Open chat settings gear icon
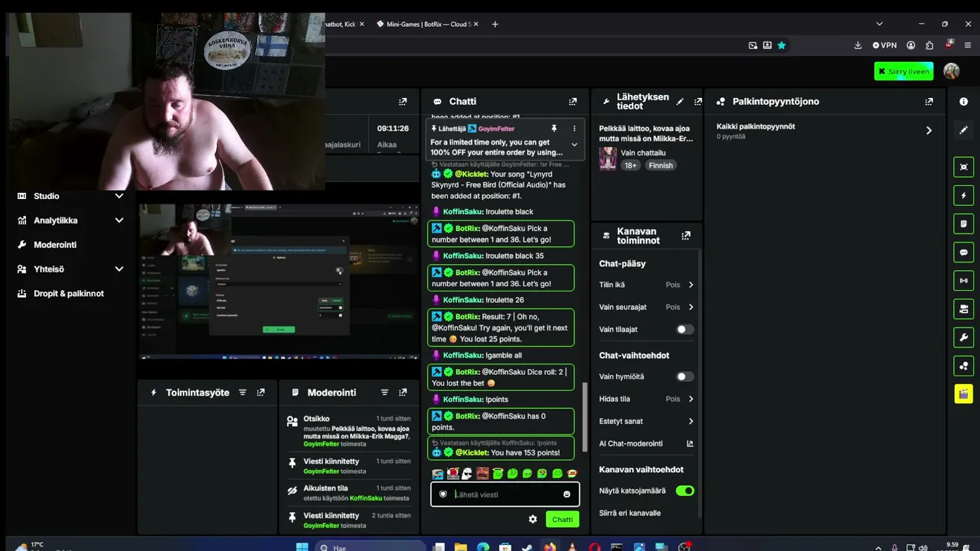980x551 pixels. tap(533, 519)
